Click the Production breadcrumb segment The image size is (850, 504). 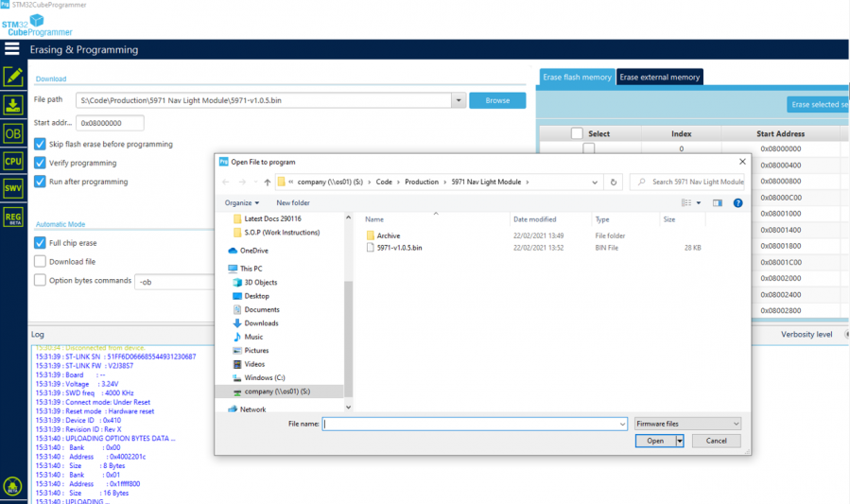click(421, 182)
